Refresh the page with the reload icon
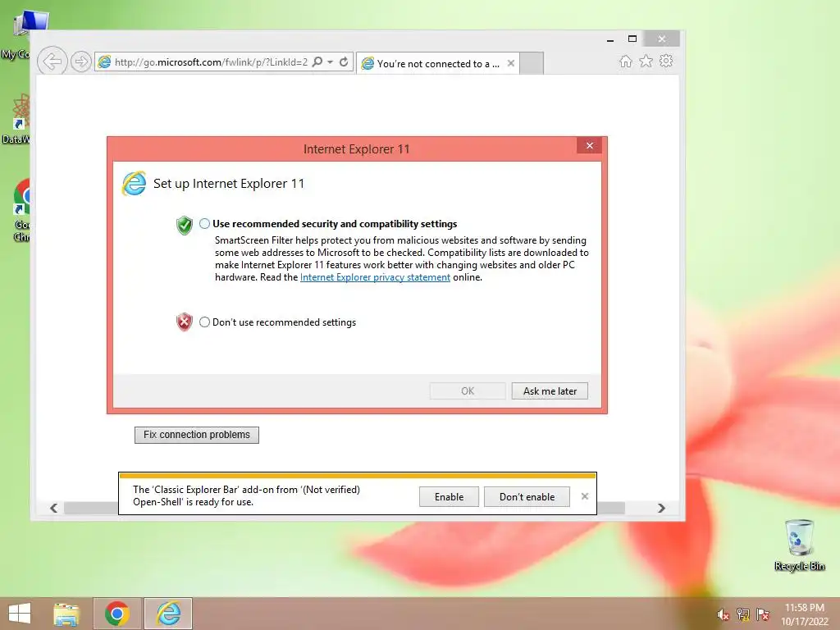This screenshot has height=630, width=840. (344, 62)
